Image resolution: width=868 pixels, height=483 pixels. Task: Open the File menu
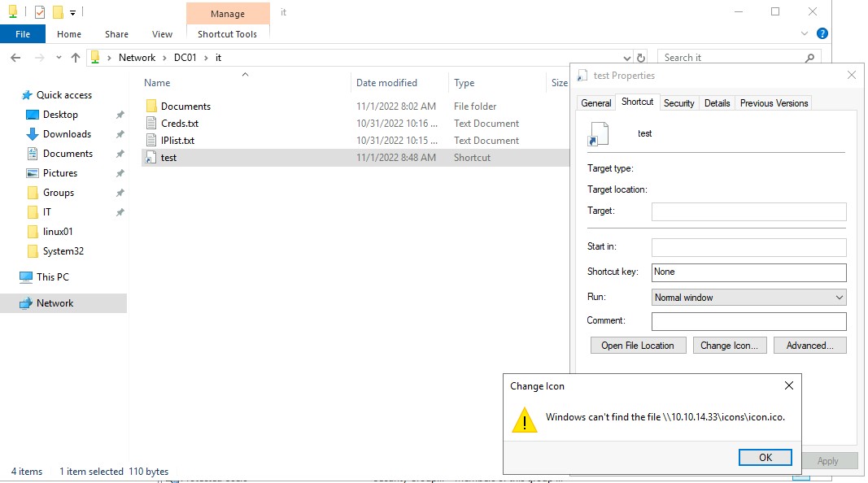[23, 34]
